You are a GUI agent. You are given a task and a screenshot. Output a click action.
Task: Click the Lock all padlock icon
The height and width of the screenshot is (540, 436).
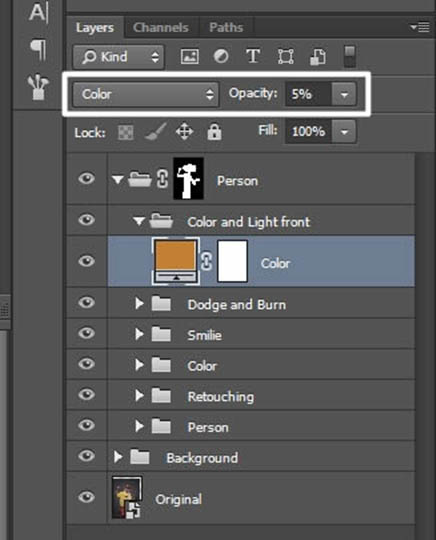[x=214, y=132]
